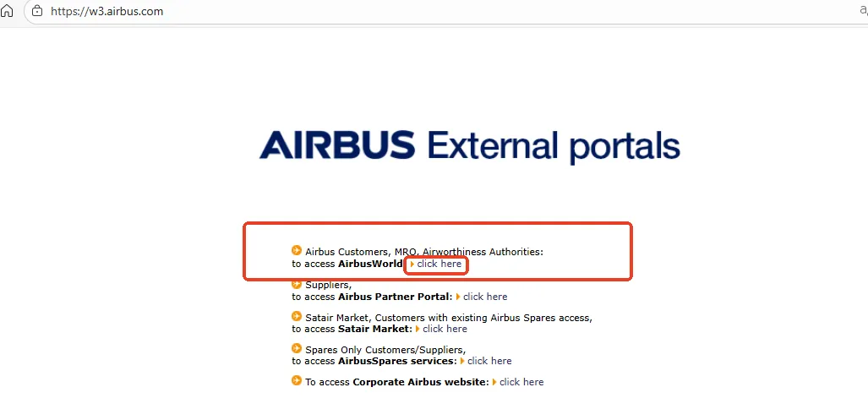Click the bold AirbusWorld text label

370,264
